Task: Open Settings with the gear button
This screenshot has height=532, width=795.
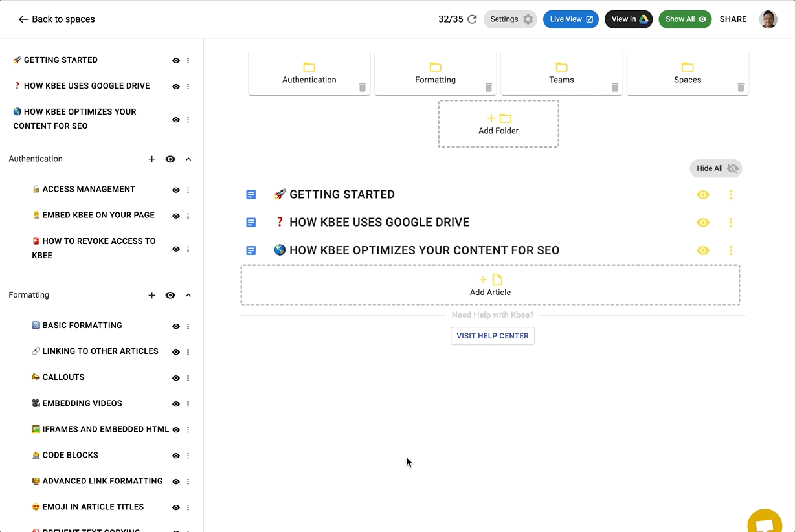Action: 510,19
